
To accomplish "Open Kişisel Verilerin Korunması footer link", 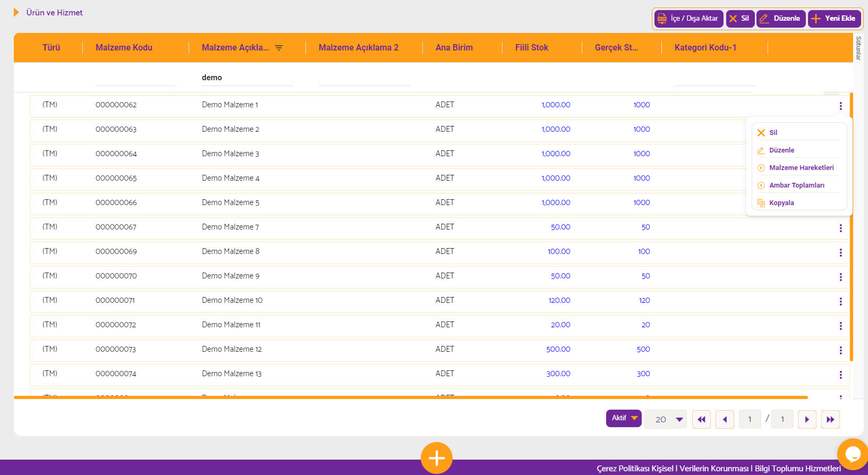I will click(700, 469).
